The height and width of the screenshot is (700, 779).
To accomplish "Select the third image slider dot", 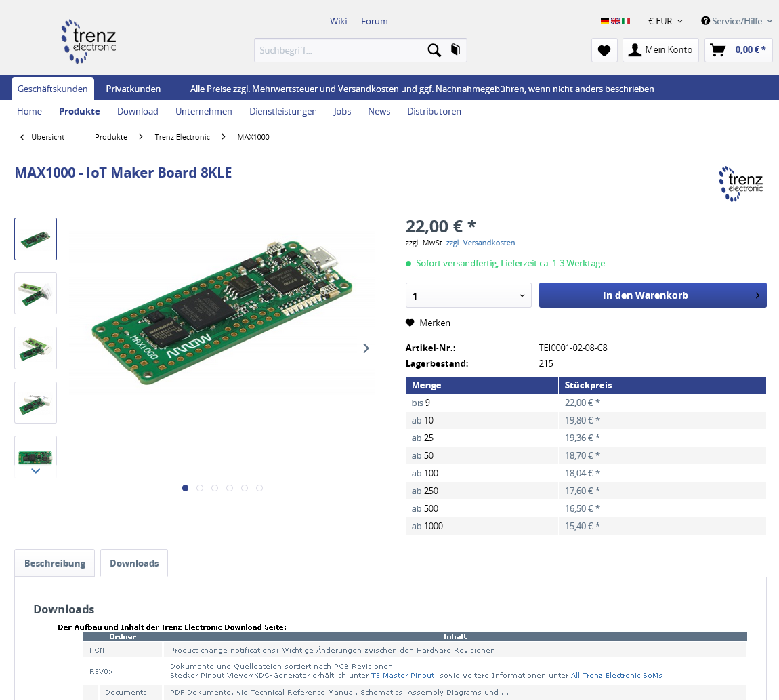I will click(215, 488).
